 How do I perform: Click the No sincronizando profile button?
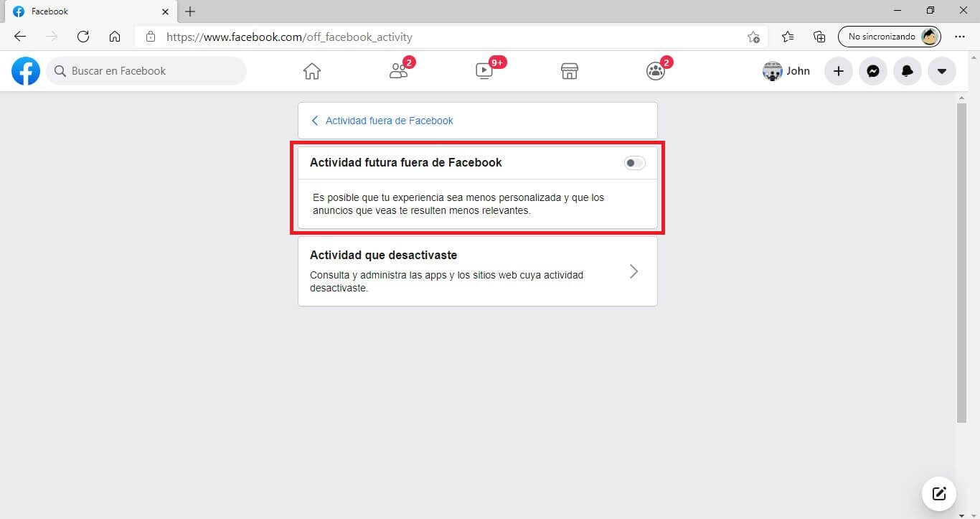890,37
